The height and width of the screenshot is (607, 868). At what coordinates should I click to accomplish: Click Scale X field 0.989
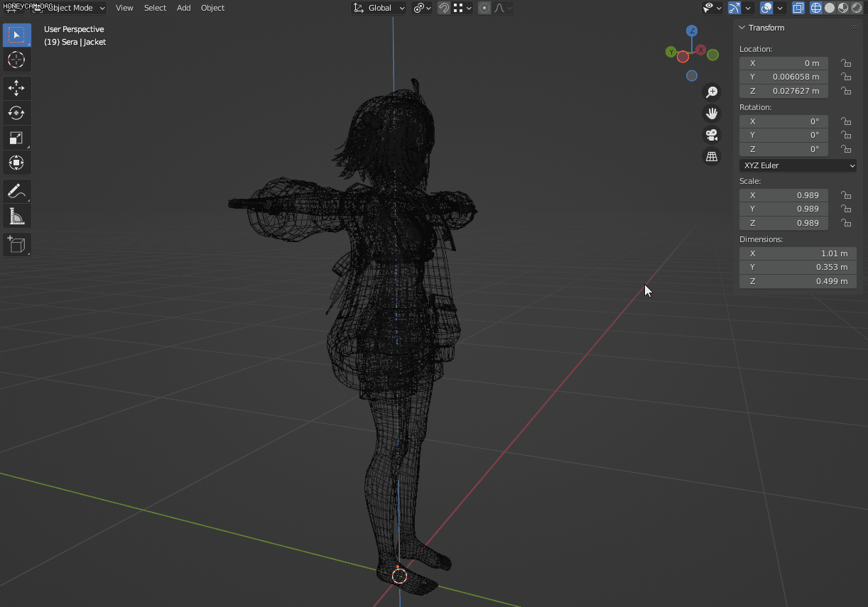[x=783, y=195]
